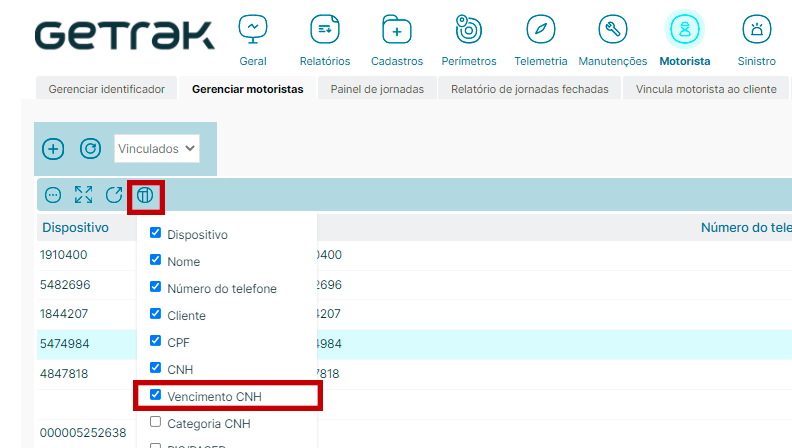Viewport: 792px width, 448px height.
Task: Select the Gerenciar motoristas tab
Action: 248,89
